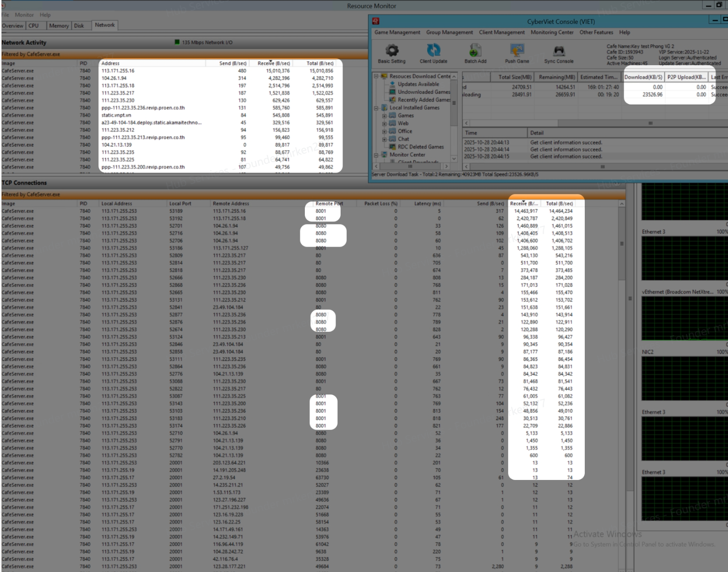Collapse the Resources Download Center node
Viewport: 728px width, 572px height.
[376, 77]
